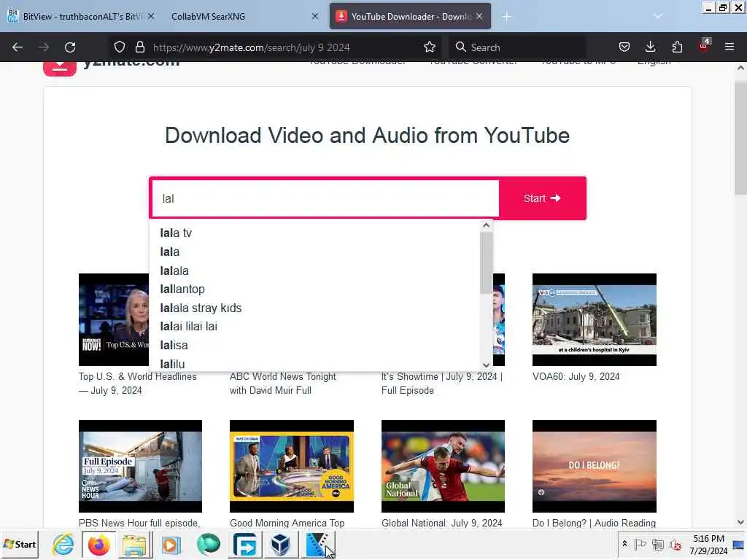The width and height of the screenshot is (747, 560).
Task: Open Windows Media Player from the taskbar
Action: tap(171, 544)
